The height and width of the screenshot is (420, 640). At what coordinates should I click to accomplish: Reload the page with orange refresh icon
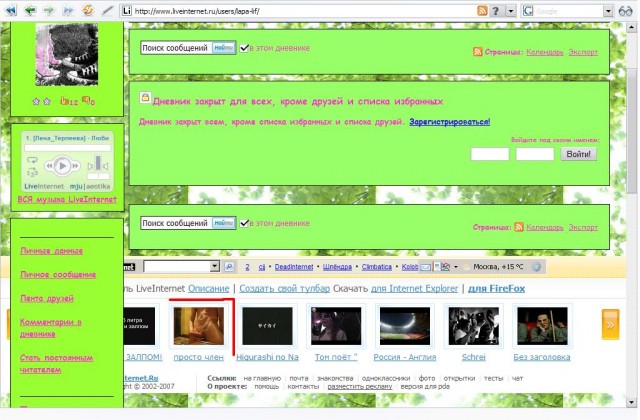pos(88,10)
